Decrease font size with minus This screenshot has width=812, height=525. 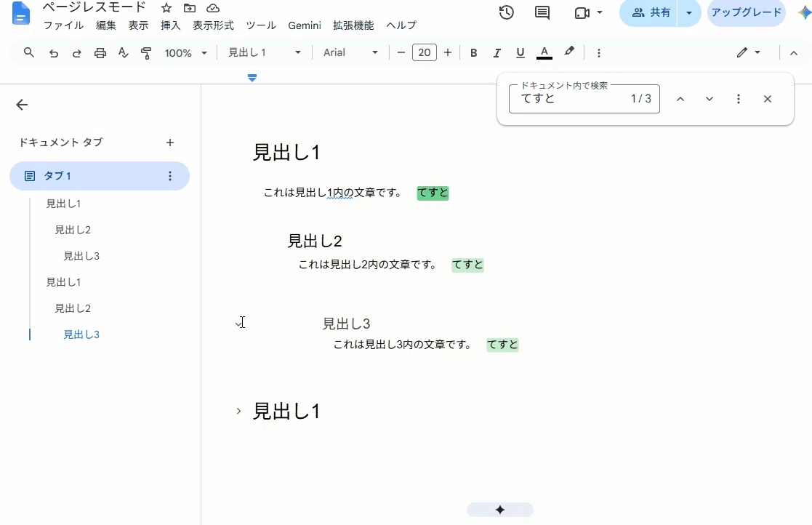coord(401,53)
